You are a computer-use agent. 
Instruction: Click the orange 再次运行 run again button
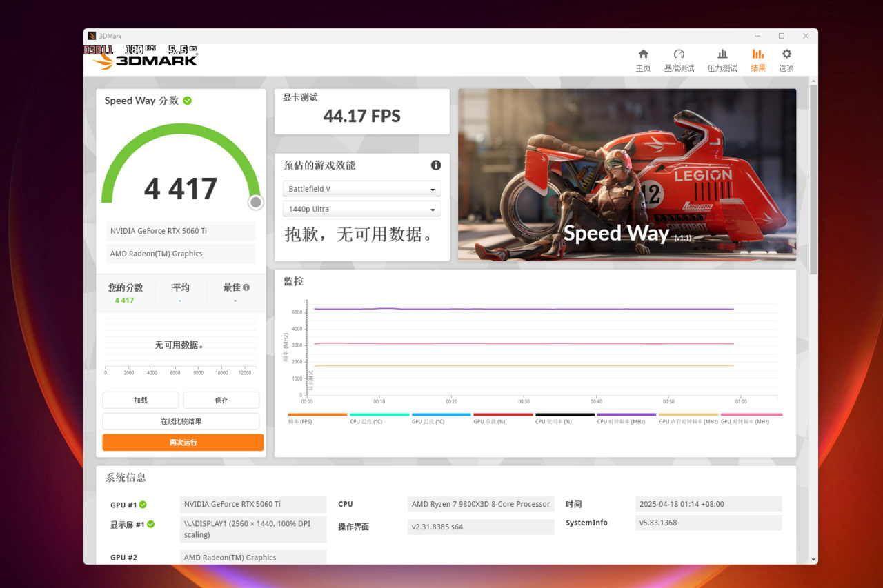click(183, 443)
